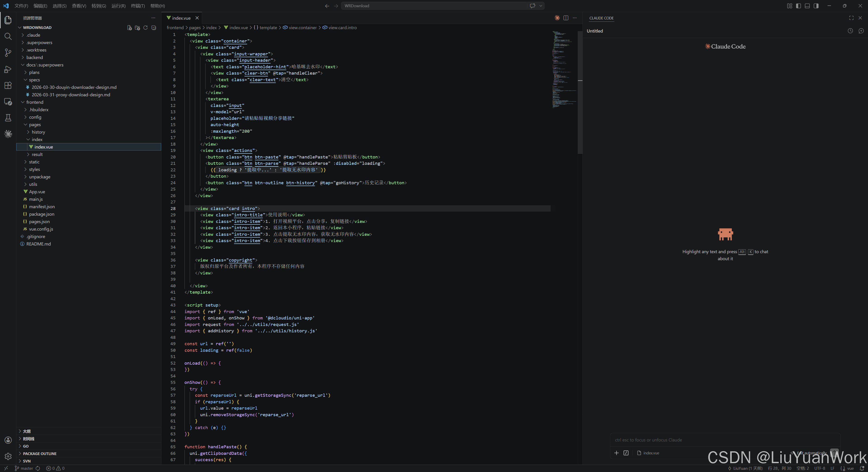Viewport: 868px width, 472px height.
Task: Select the index.vue editor tab
Action: click(x=181, y=18)
